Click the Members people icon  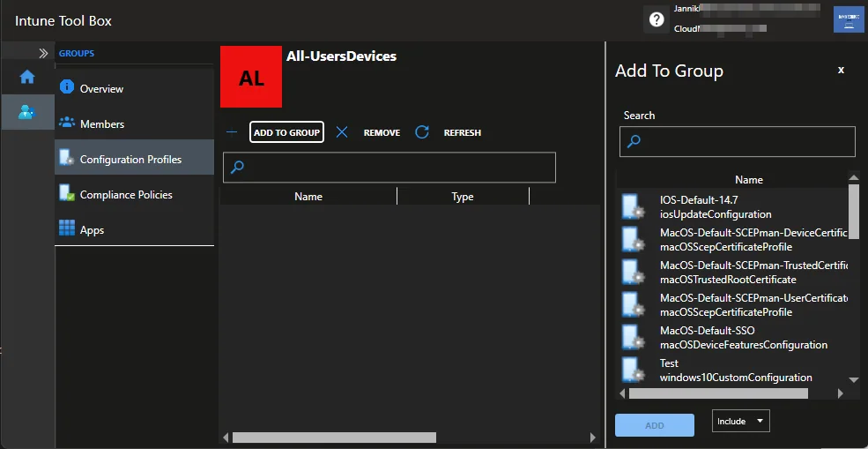point(67,122)
